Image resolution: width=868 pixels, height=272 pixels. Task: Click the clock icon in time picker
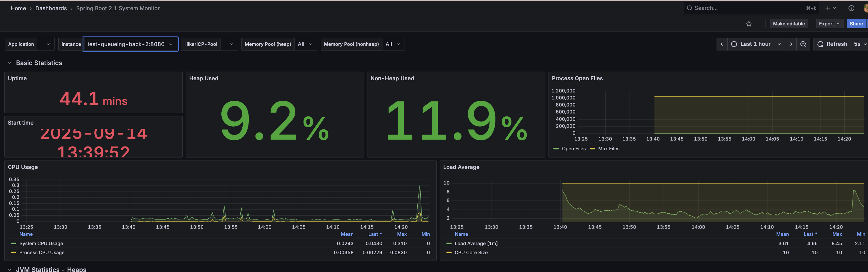pyautogui.click(x=734, y=44)
